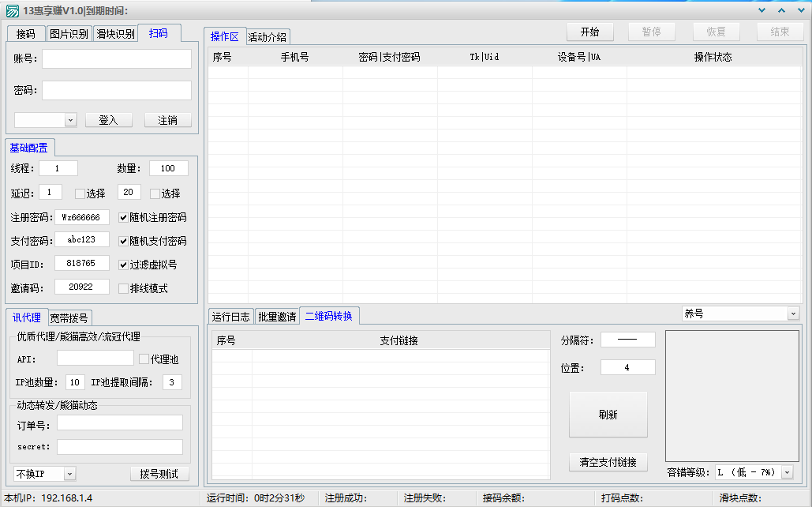
Task: Open the 活动介绍 tab
Action: [268, 37]
